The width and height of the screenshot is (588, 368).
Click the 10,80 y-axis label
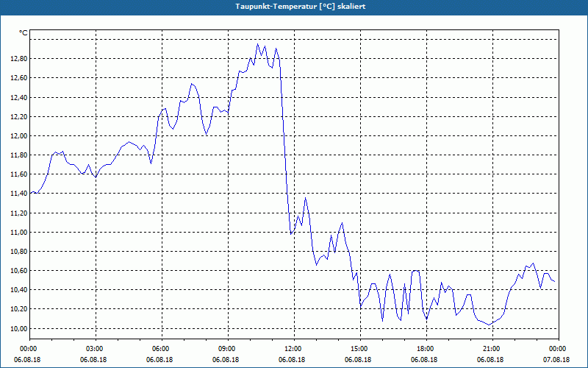point(20,251)
